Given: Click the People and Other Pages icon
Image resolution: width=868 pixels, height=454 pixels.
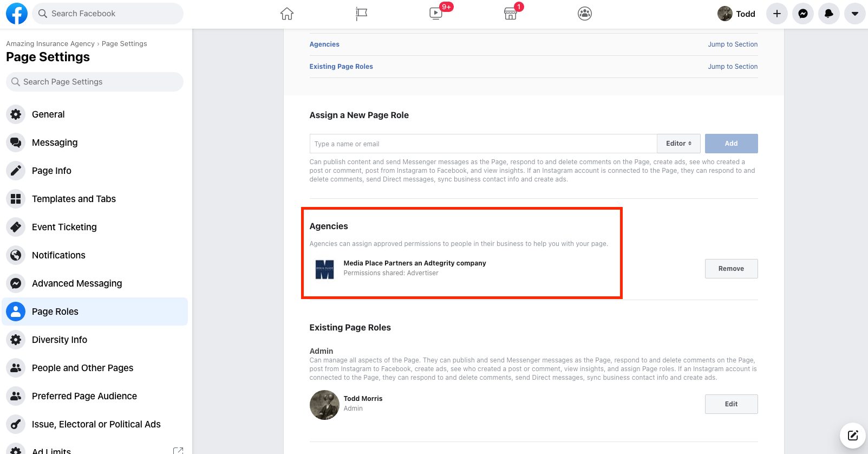Looking at the screenshot, I should coord(16,368).
